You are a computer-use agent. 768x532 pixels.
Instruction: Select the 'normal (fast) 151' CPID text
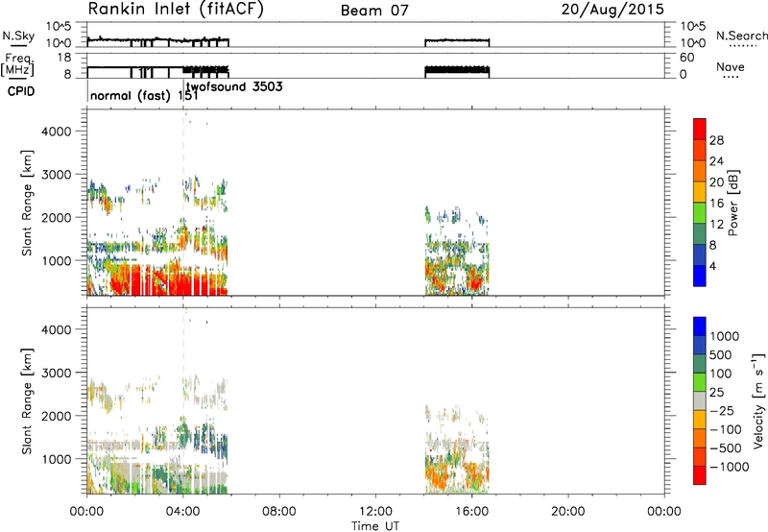(144, 95)
